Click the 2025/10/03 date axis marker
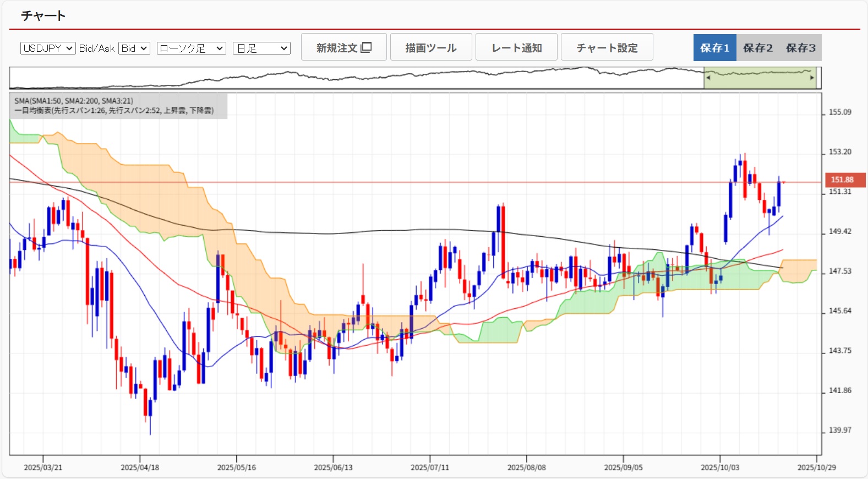This screenshot has height=479, width=868. point(719,467)
